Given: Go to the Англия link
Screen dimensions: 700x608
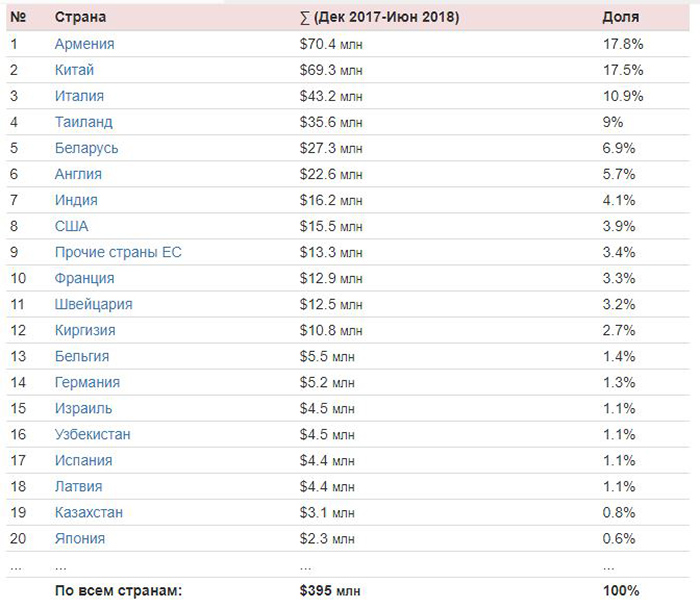Looking at the screenshot, I should pyautogui.click(x=78, y=174).
